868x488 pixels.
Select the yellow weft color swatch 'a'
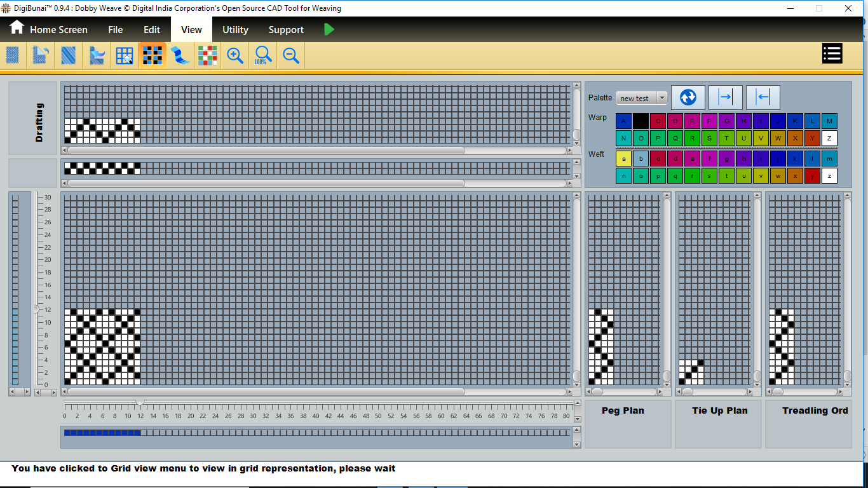pyautogui.click(x=623, y=158)
